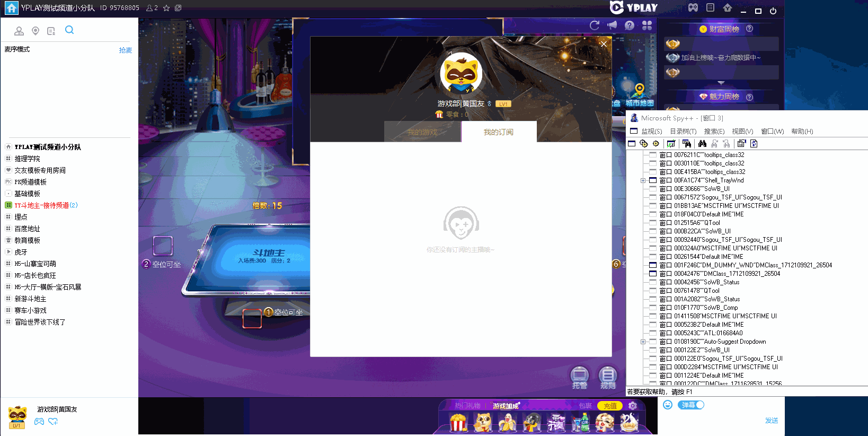The image size is (868, 436).
Task: Open Spy++ 监视(S) menu
Action: point(652,132)
